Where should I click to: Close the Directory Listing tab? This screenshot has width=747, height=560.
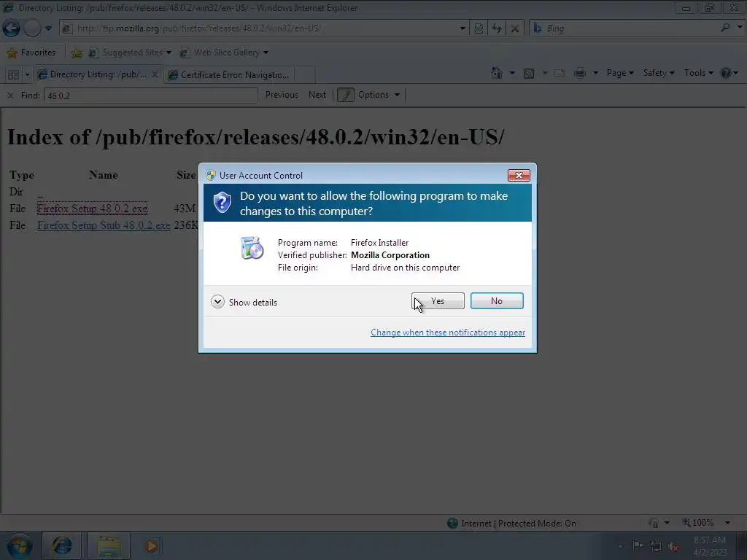[155, 75]
